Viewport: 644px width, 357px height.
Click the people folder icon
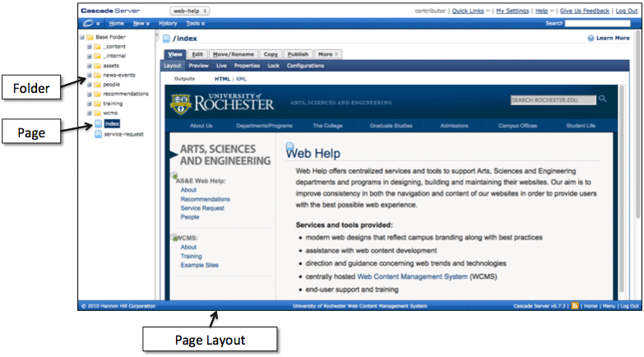pyautogui.click(x=97, y=85)
